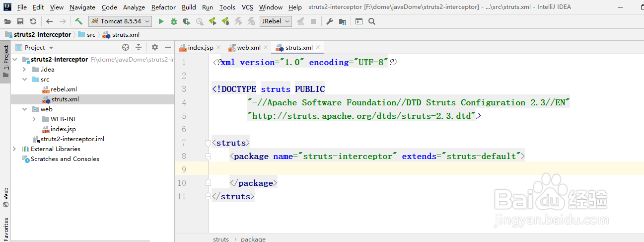Open the Tomcat 8.5.54 run configuration dropdown
644x242 pixels.
pyautogui.click(x=120, y=21)
